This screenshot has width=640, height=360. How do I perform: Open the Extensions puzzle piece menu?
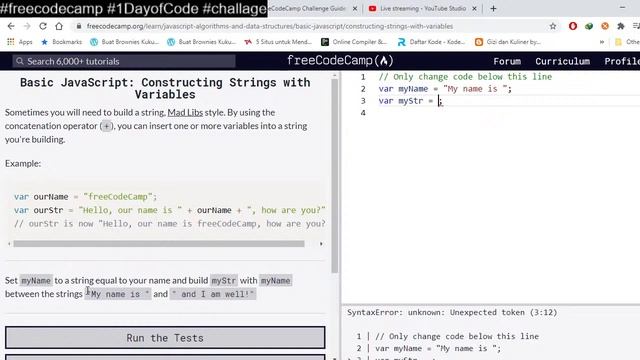click(x=621, y=26)
